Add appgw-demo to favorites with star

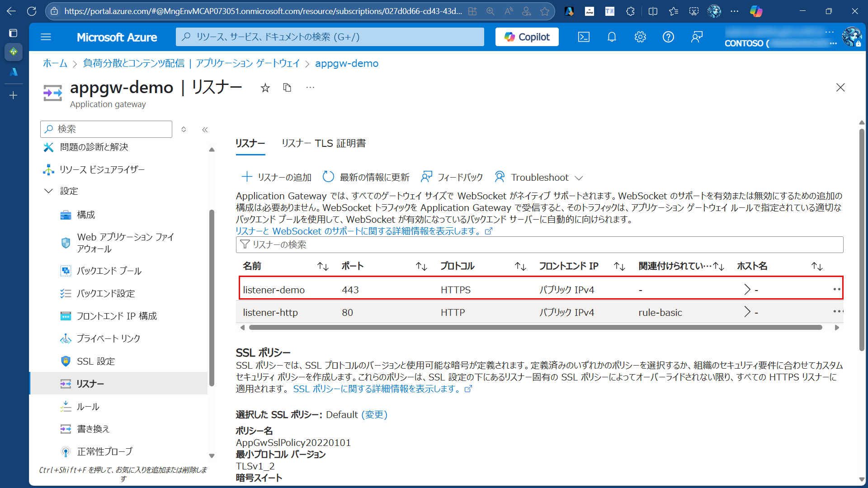coord(265,88)
